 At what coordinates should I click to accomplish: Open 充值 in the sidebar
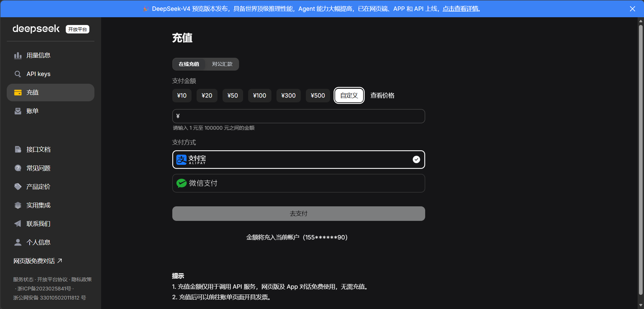tap(51, 93)
